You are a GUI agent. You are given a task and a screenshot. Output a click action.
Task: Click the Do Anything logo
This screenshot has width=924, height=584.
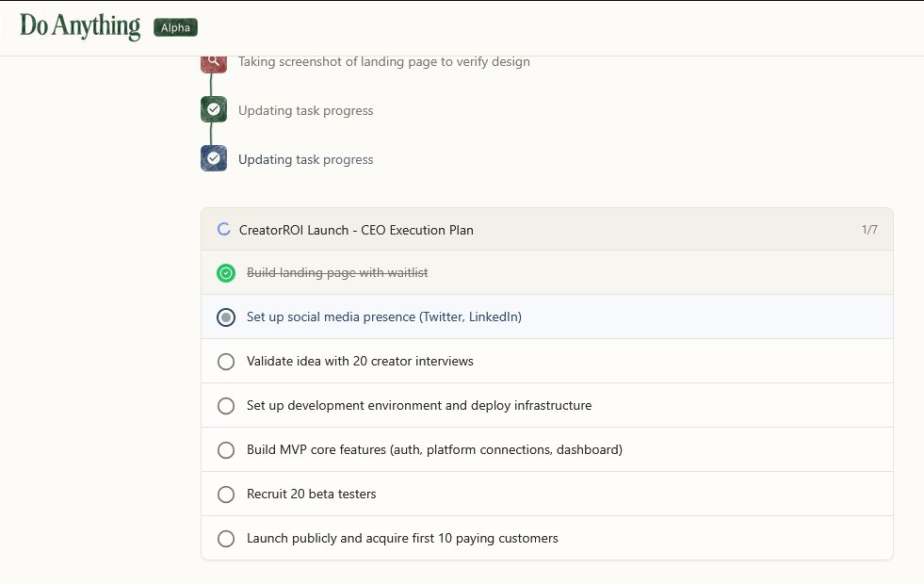pos(80,26)
